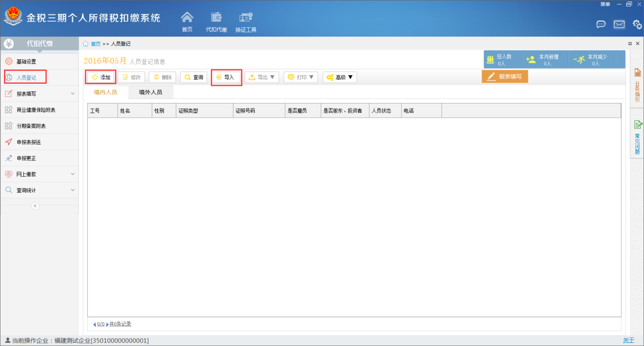This screenshot has width=644, height=346.
Task: Click the orange 报表填写 button
Action: (x=505, y=77)
